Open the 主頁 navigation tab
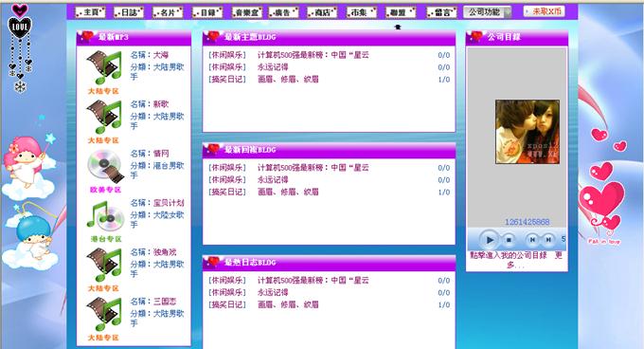 90,12
